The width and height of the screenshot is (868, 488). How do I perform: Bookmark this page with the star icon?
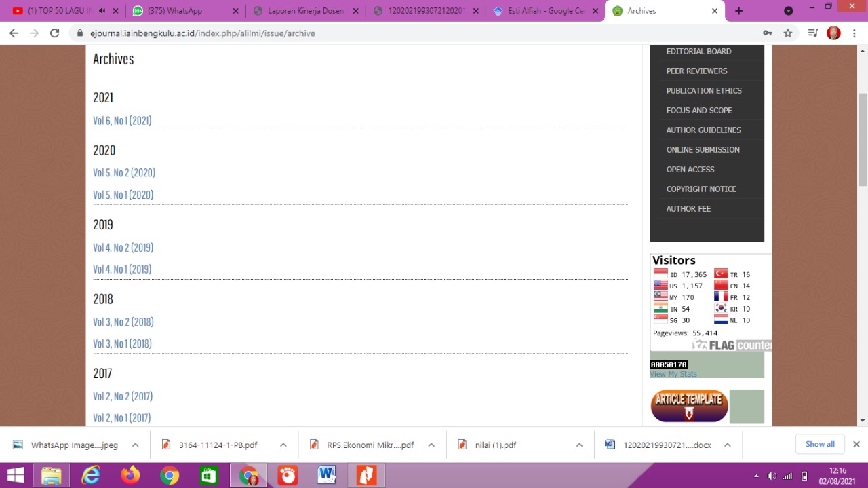788,33
